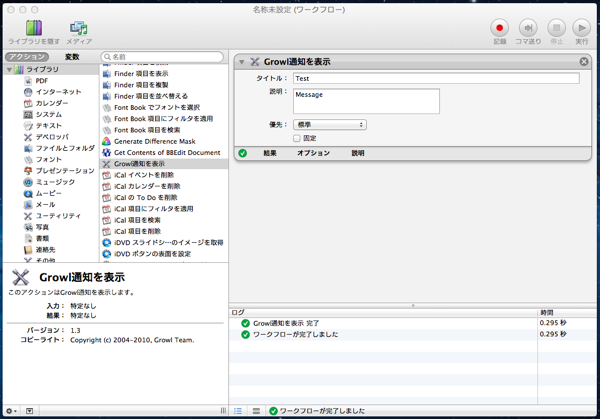Click the 説明 text area containing Message
This screenshot has height=419, width=600.
coord(366,101)
